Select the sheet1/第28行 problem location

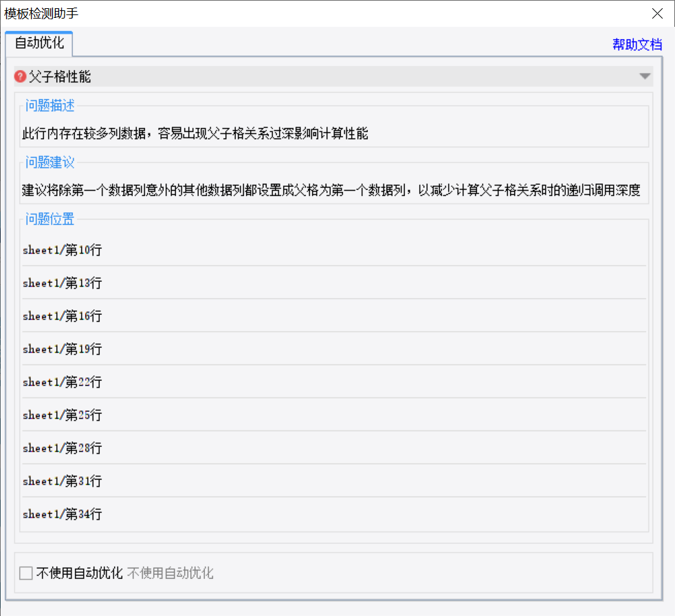[x=62, y=448]
